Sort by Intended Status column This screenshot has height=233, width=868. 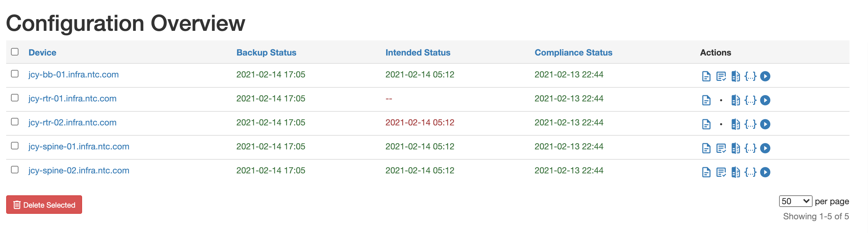[x=418, y=52]
